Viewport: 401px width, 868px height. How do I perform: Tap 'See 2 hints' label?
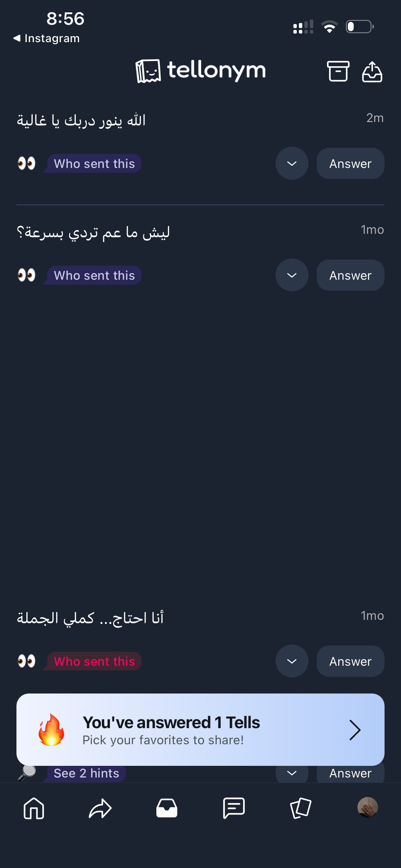86,774
